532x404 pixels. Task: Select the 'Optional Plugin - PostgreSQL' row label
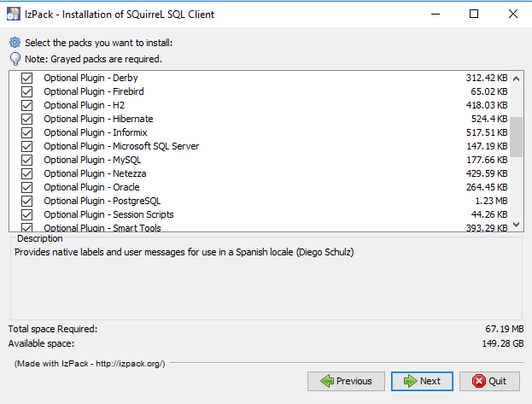pos(102,201)
